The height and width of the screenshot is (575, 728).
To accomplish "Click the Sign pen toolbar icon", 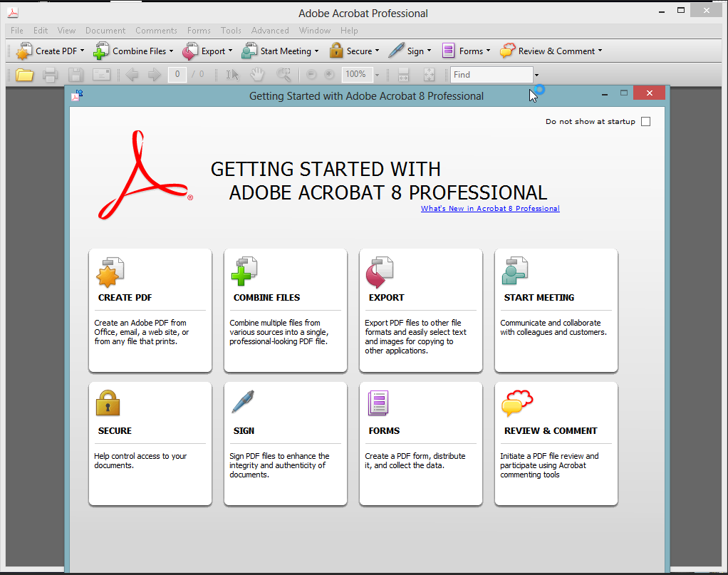I will [396, 51].
